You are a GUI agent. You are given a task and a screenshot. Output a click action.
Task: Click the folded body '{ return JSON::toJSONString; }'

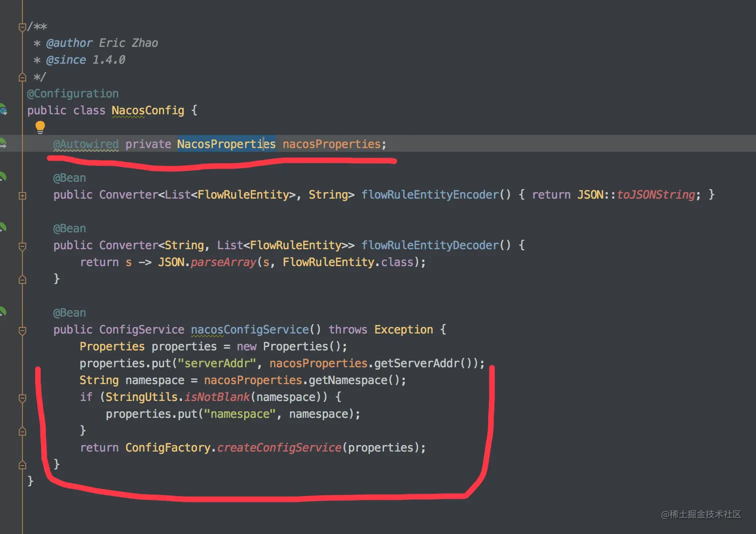click(616, 195)
